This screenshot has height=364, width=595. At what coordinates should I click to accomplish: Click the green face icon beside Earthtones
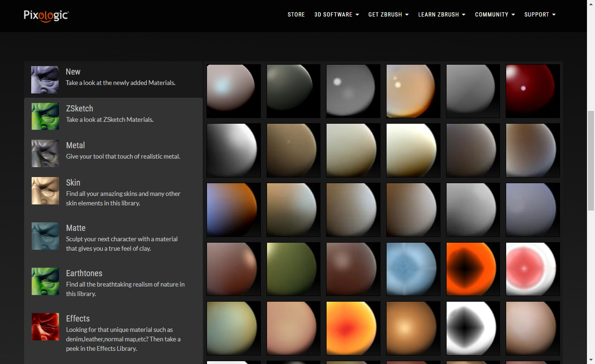(x=45, y=281)
